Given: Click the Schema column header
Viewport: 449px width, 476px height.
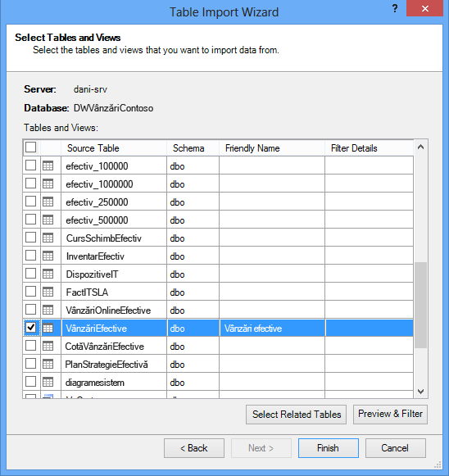Looking at the screenshot, I should point(193,148).
